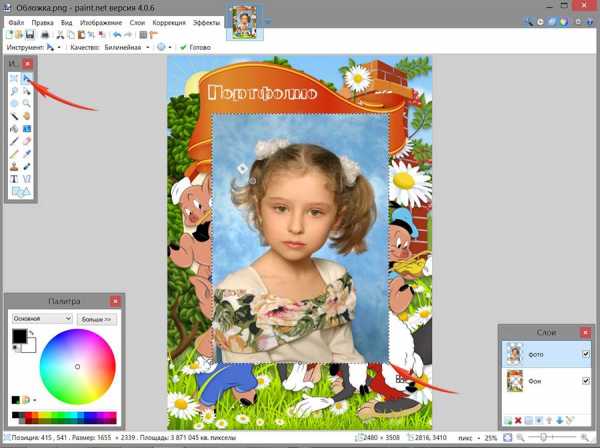Toggle visibility checkbox of Фото layer
The width and height of the screenshot is (600, 448).
click(585, 354)
